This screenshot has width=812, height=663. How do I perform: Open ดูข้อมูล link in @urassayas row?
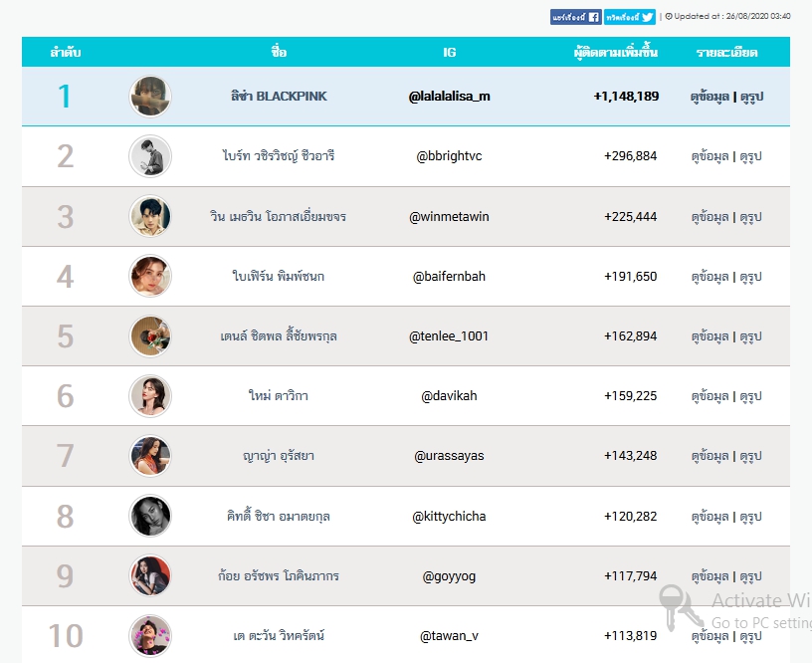tap(710, 456)
